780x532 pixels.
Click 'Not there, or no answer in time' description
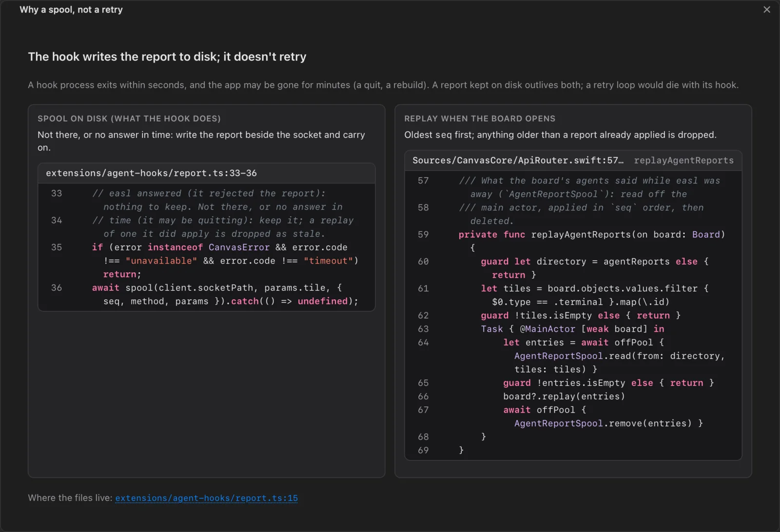[x=201, y=141]
